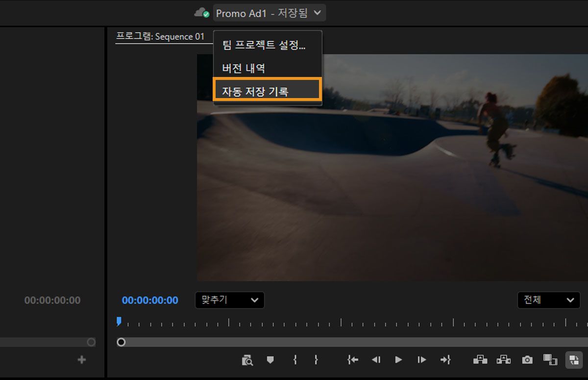Screen dimensions: 588x380
Task: Add a marker in the Program monitor
Action: pos(271,359)
